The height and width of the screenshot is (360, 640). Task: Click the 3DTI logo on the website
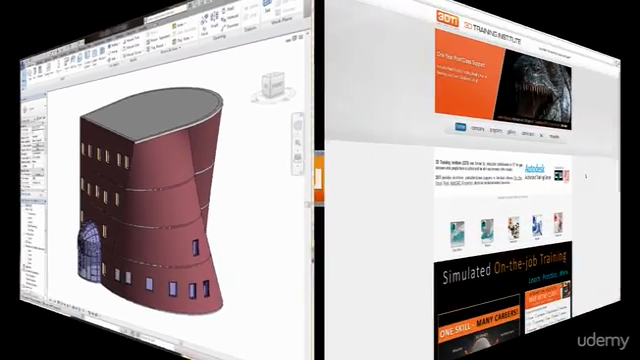447,18
